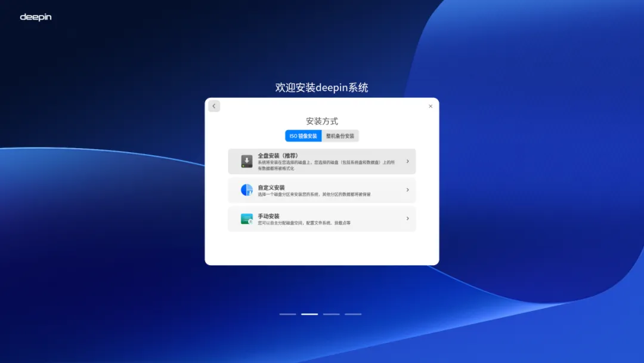The image size is (644, 363).
Task: Go to the first step progress indicator
Action: [287, 314]
